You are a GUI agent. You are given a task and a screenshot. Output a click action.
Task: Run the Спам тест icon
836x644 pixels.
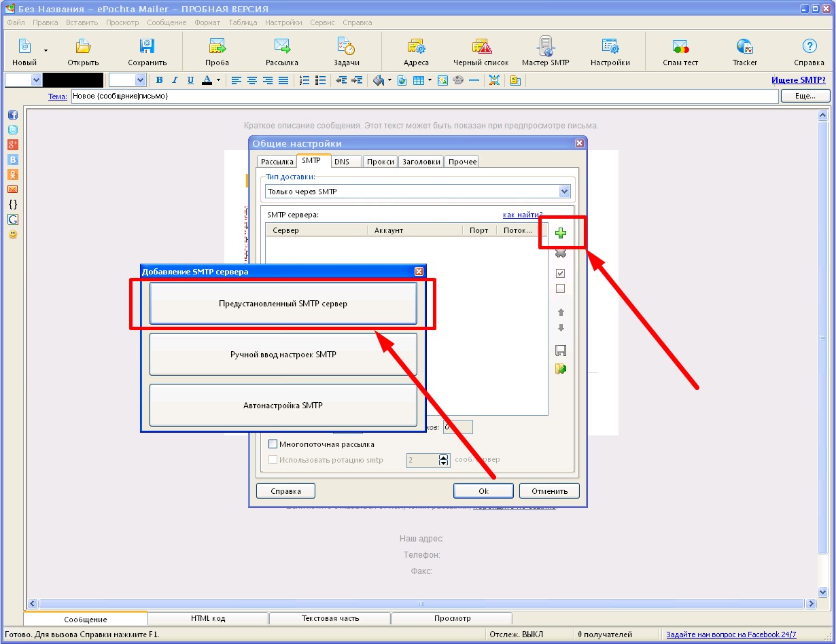(680, 47)
